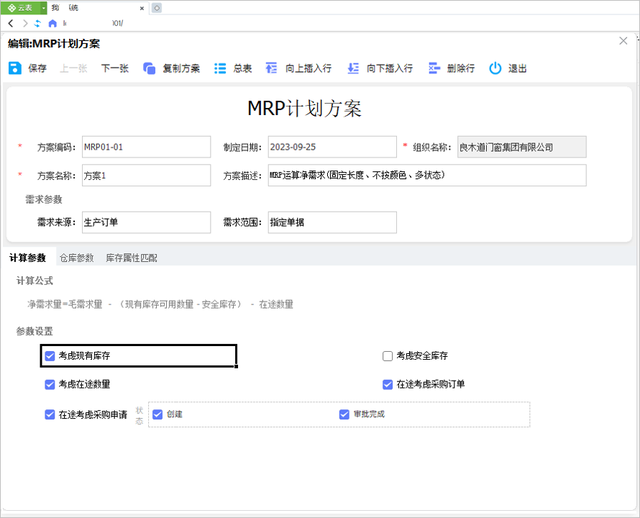The height and width of the screenshot is (518, 640).
Task: Click the 制定日期 field 2023-09-25
Action: 332,147
